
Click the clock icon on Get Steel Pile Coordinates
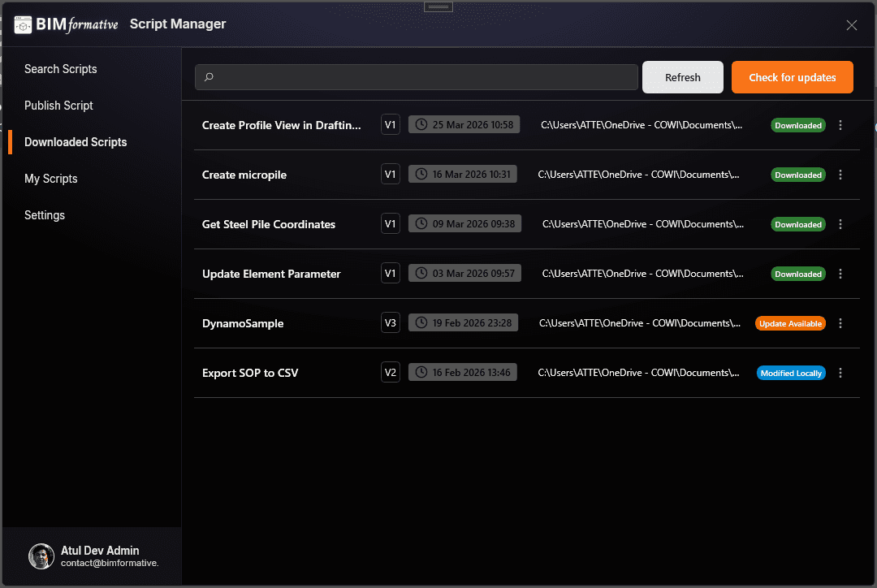(x=421, y=223)
